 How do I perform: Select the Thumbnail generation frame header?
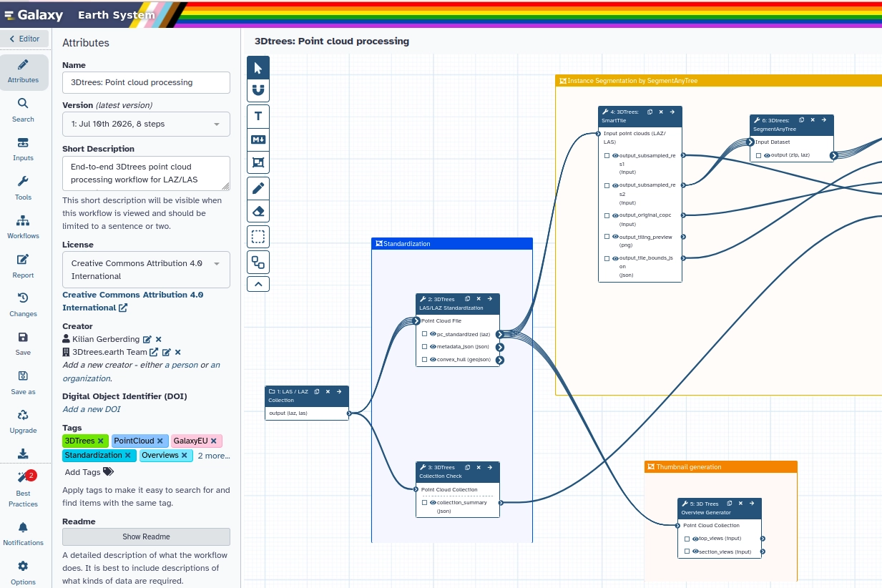(x=721, y=467)
